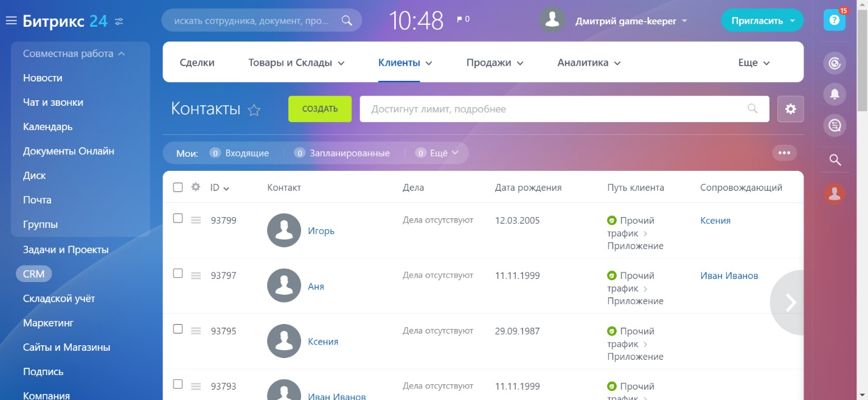Viewport: 868px width, 400px height.
Task: Open row actions menu for contact 93795
Action: tap(196, 331)
